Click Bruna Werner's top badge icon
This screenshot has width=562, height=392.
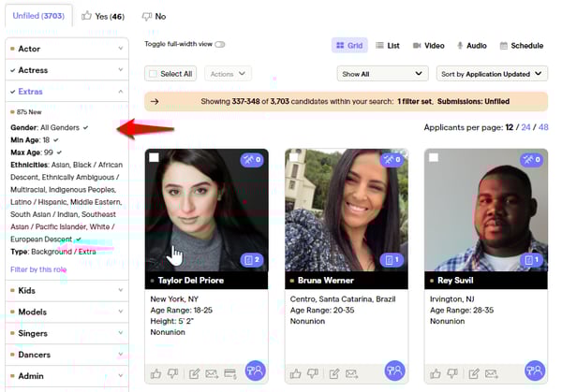(392, 160)
